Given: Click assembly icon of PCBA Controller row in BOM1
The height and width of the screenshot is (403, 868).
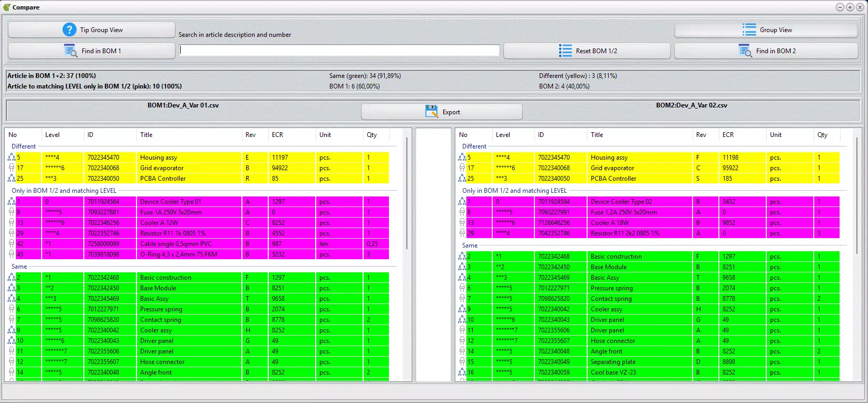Looking at the screenshot, I should [x=12, y=178].
